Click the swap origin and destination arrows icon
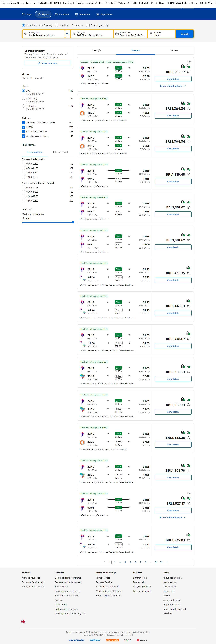216x644 pixels. [68, 34]
